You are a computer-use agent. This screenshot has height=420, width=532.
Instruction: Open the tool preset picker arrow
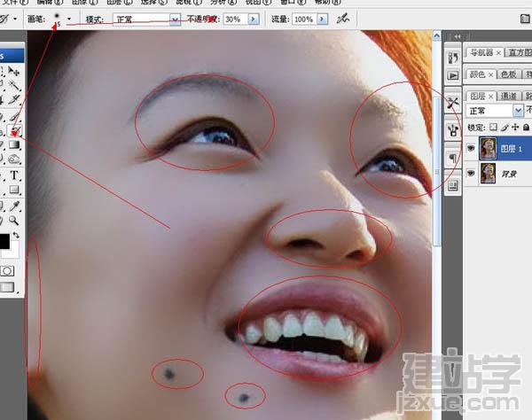tap(15, 19)
